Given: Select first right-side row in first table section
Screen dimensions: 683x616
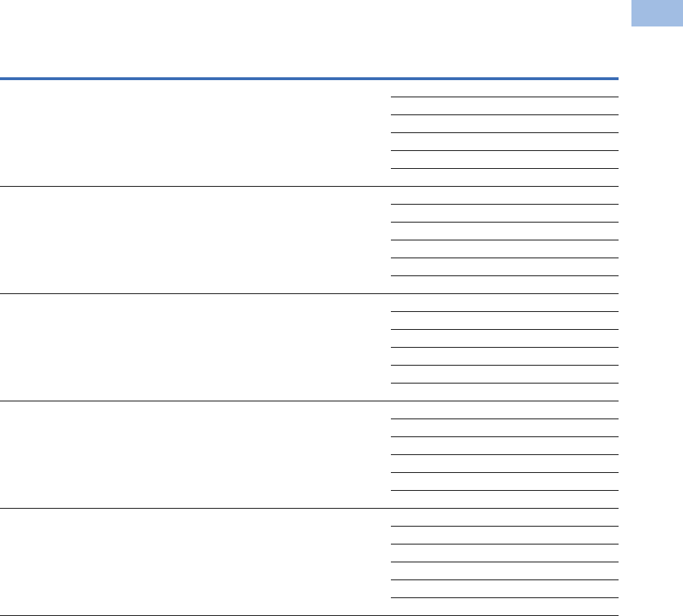Looking at the screenshot, I should [x=504, y=88].
